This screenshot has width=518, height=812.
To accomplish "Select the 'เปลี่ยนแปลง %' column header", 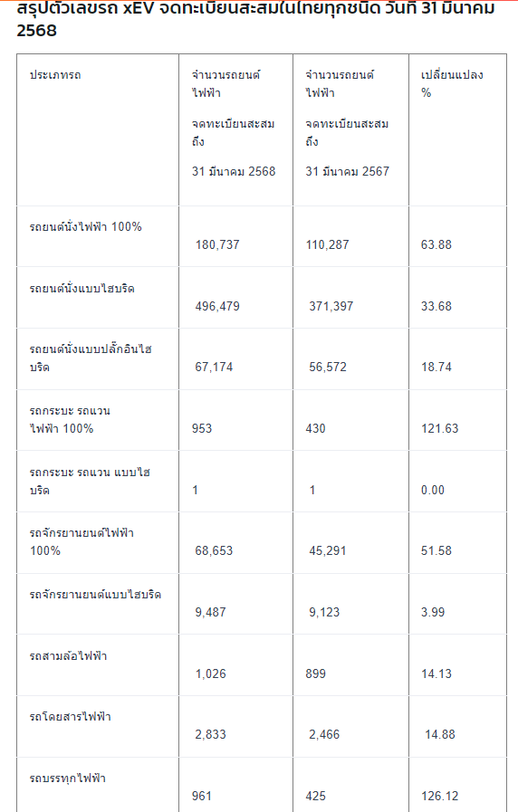I will (458, 130).
